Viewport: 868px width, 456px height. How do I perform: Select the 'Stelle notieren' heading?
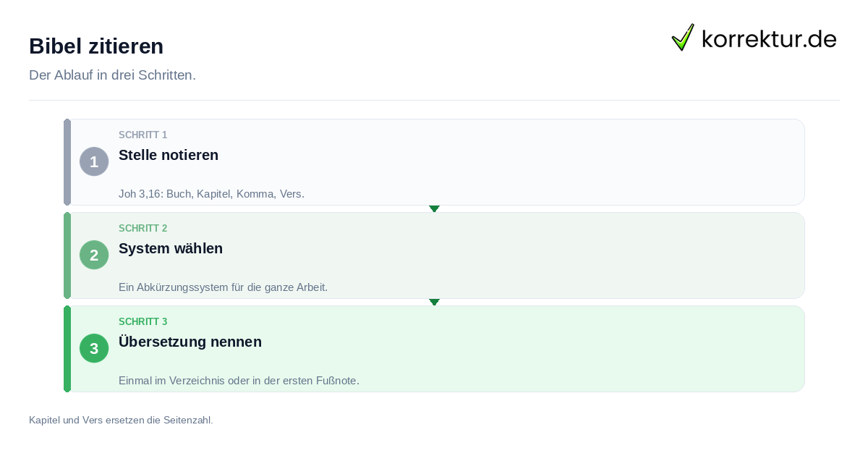pos(169,155)
